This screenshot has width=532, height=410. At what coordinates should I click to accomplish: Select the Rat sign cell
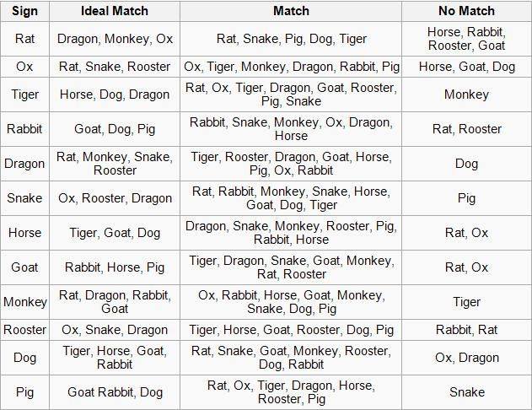click(x=24, y=39)
